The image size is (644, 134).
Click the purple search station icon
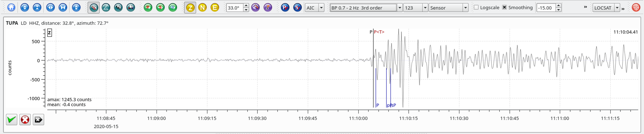coord(268,8)
